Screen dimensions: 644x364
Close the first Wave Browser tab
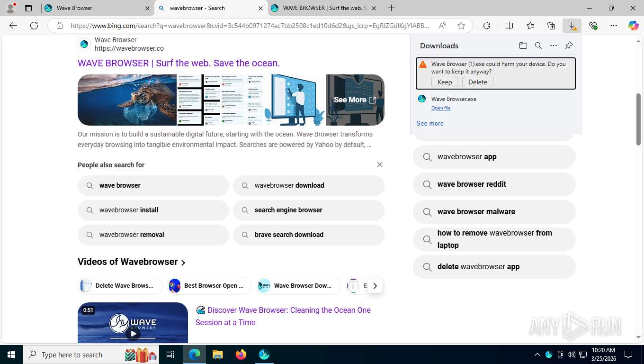147,8
